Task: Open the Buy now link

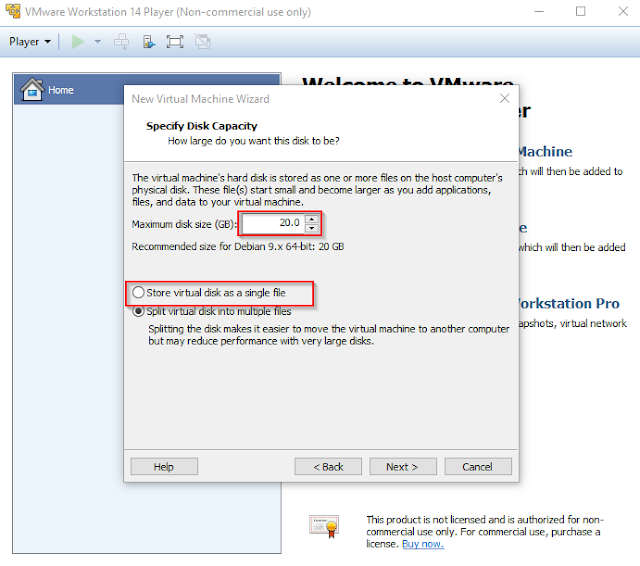Action: 423,544
